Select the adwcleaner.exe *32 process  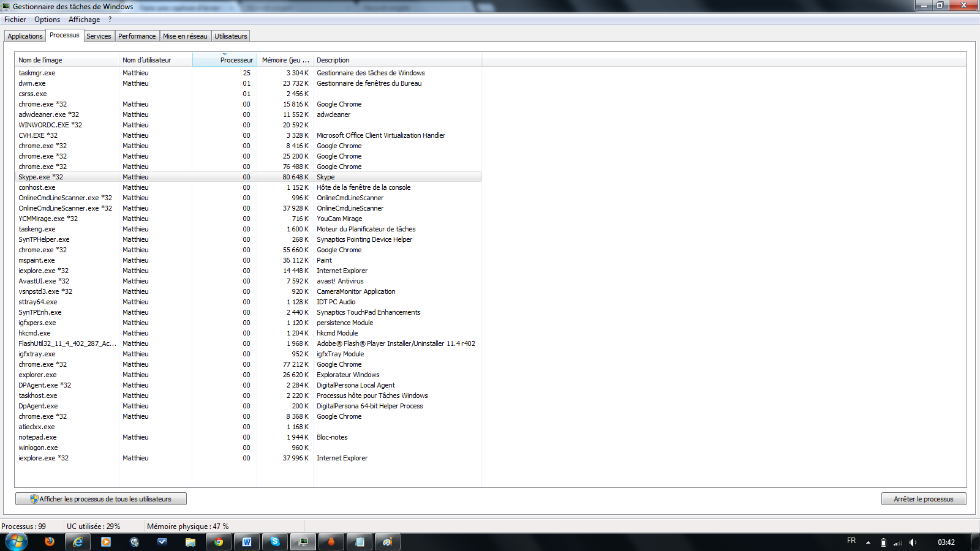pos(249,114)
